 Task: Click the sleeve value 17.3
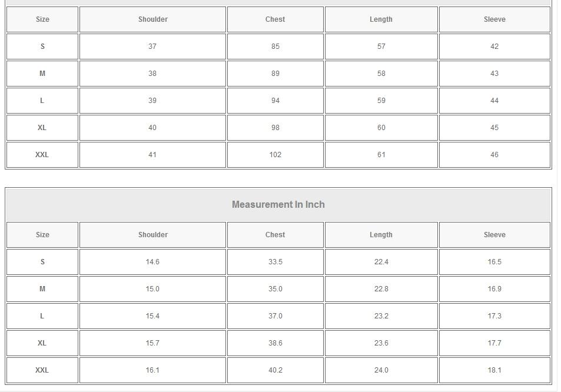point(494,316)
